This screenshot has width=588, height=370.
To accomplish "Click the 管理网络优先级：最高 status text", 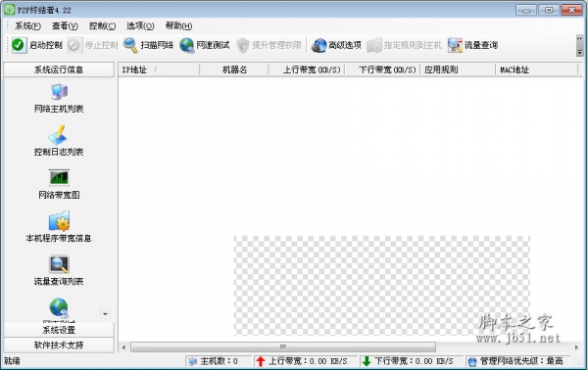I will (521, 361).
